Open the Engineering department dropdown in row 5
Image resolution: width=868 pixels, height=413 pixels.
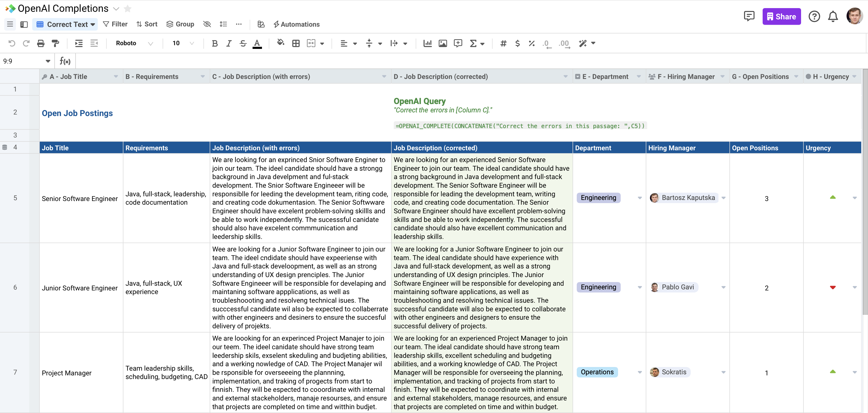639,198
